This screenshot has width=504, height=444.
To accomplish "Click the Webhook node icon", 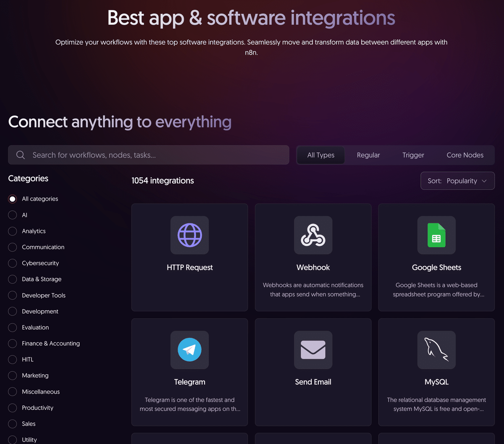I will pos(313,235).
